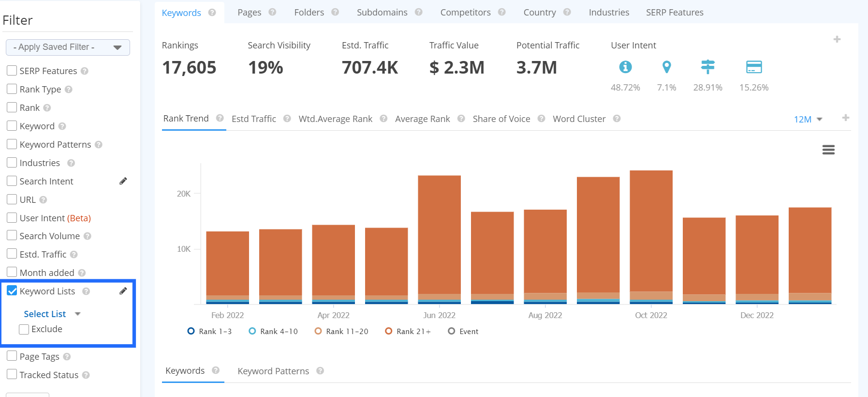Uncheck the Keyword Lists filter checkbox

coord(12,291)
